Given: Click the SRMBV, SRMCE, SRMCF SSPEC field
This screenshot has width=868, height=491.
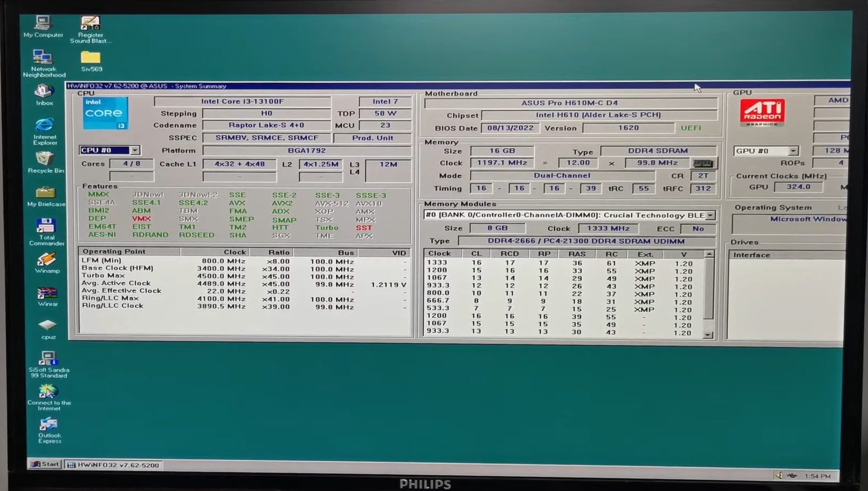Looking at the screenshot, I should coord(266,138).
